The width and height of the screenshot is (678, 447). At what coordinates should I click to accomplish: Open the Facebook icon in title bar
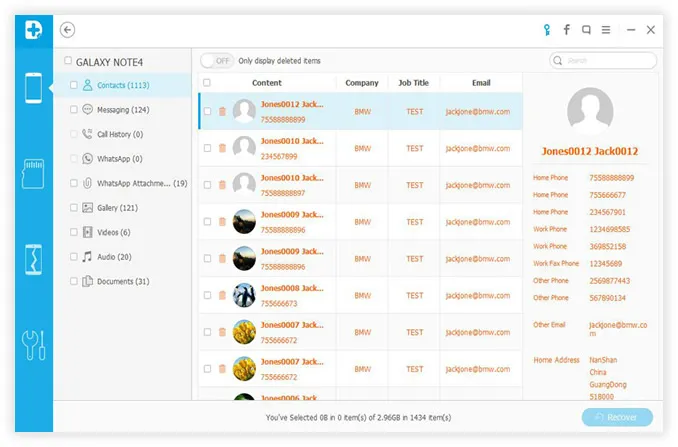tap(567, 30)
